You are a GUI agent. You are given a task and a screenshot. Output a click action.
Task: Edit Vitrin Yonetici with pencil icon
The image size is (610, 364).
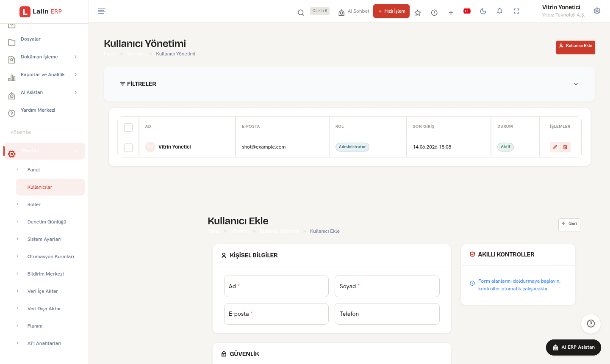click(x=555, y=147)
